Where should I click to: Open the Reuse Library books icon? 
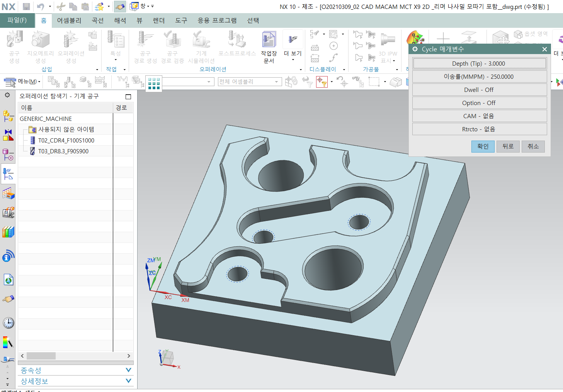8,232
